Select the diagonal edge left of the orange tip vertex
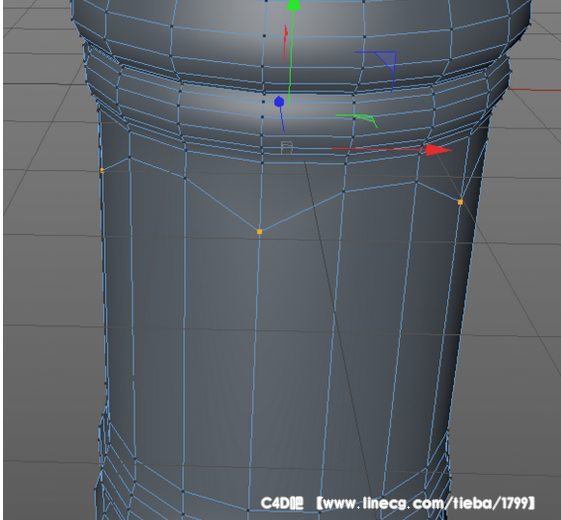 222,205
